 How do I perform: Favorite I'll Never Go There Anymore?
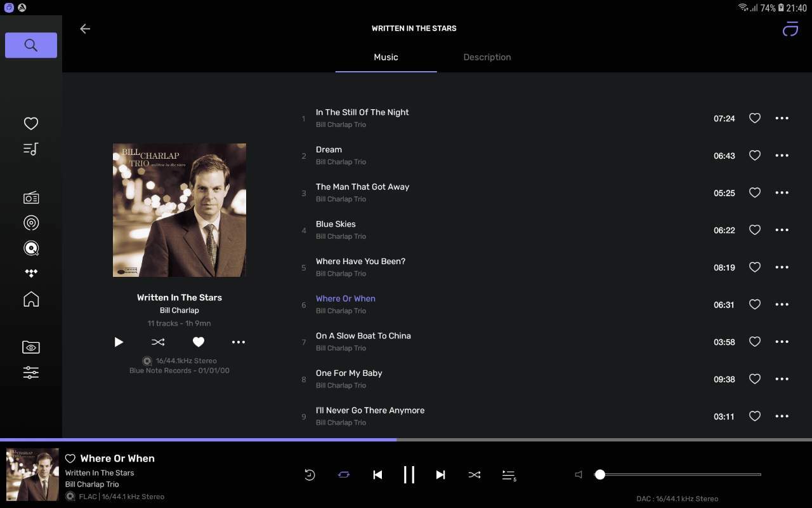coord(755,416)
